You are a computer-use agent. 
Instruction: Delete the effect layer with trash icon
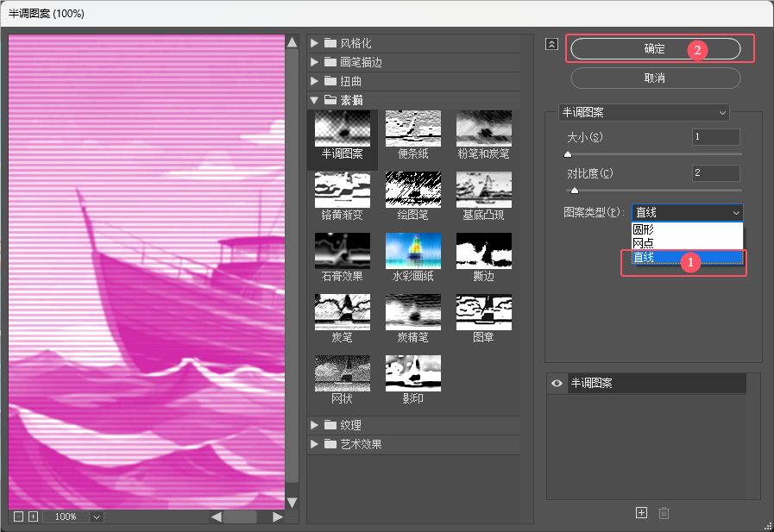(664, 513)
